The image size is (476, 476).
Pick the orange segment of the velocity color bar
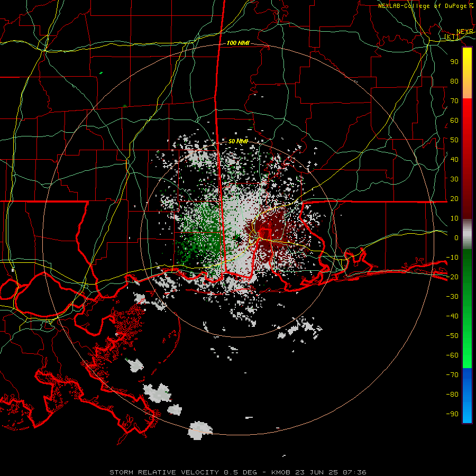[467, 91]
